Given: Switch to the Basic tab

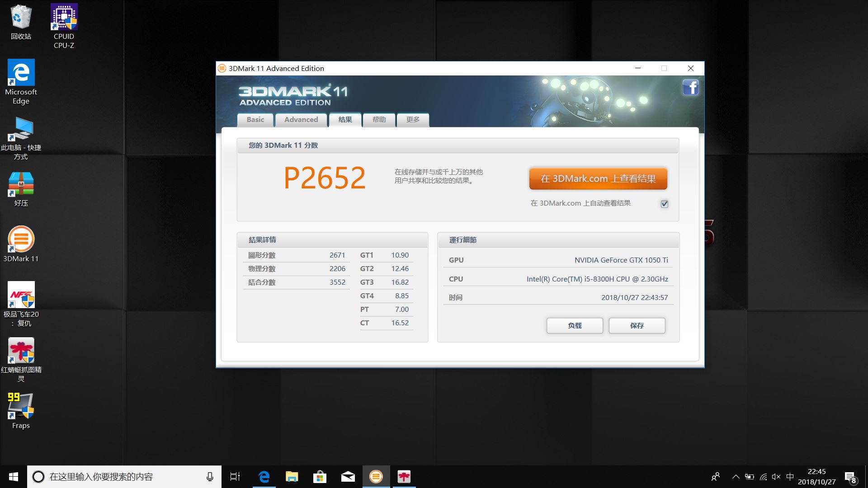Looking at the screenshot, I should click(x=255, y=120).
